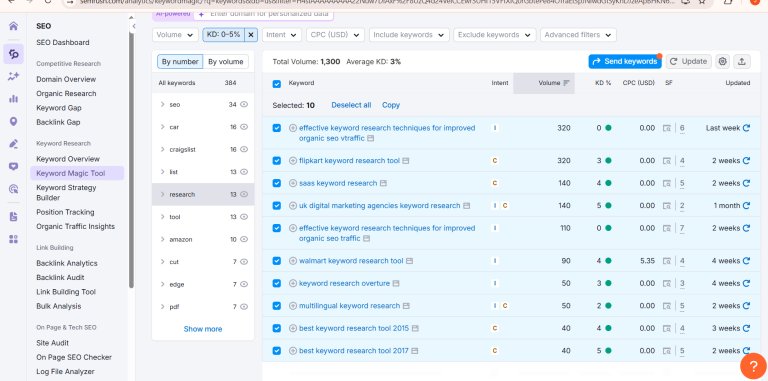Open the document report icon in left rail
This screenshot has height=381, width=768.
click(13, 216)
